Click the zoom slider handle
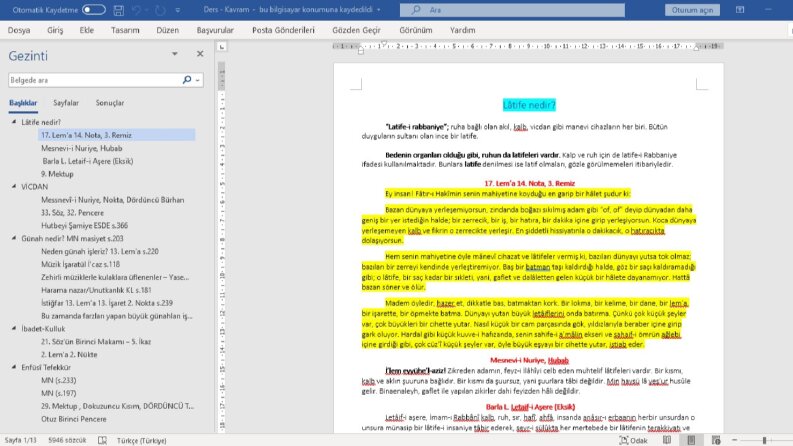 tap(764, 440)
